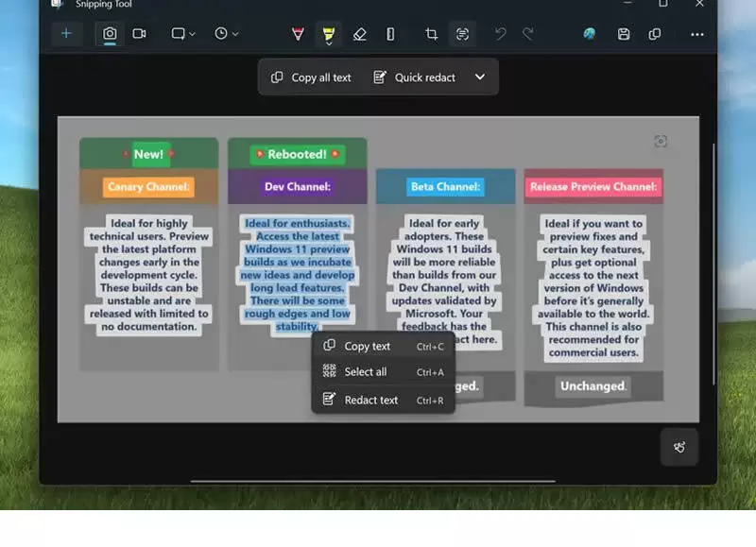Image resolution: width=756 pixels, height=547 pixels.
Task: Select the Eraser tool
Action: (360, 34)
